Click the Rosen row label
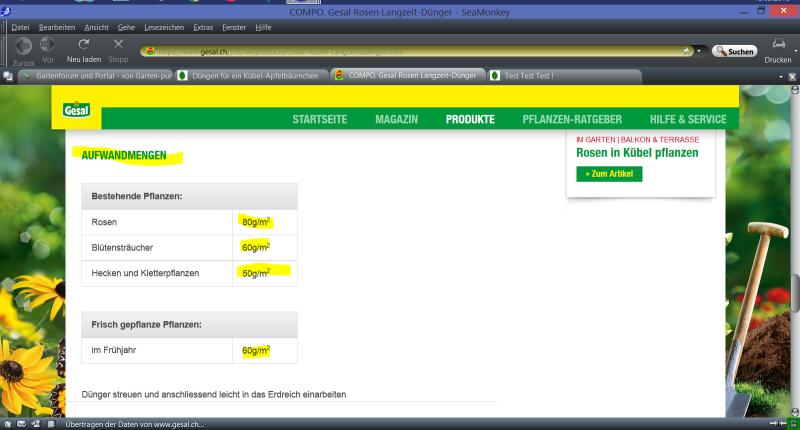The height and width of the screenshot is (430, 800). 104,222
